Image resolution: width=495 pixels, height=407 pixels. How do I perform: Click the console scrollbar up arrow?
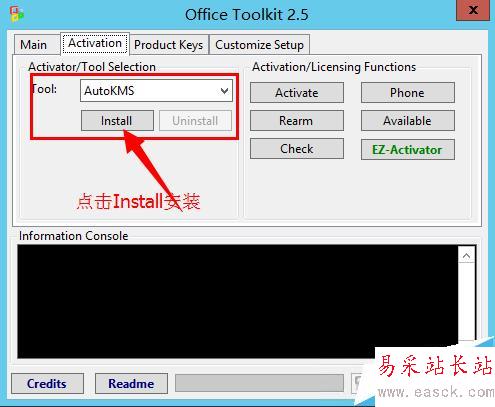(467, 256)
